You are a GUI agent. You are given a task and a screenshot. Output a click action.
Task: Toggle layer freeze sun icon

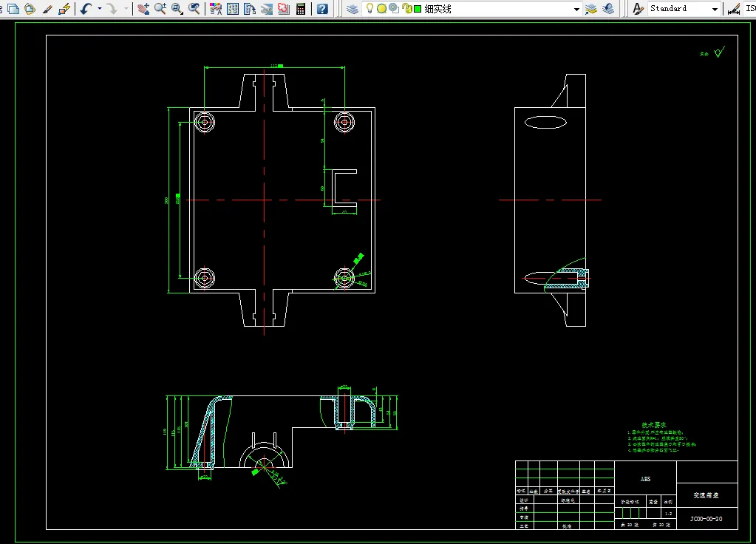tap(381, 9)
